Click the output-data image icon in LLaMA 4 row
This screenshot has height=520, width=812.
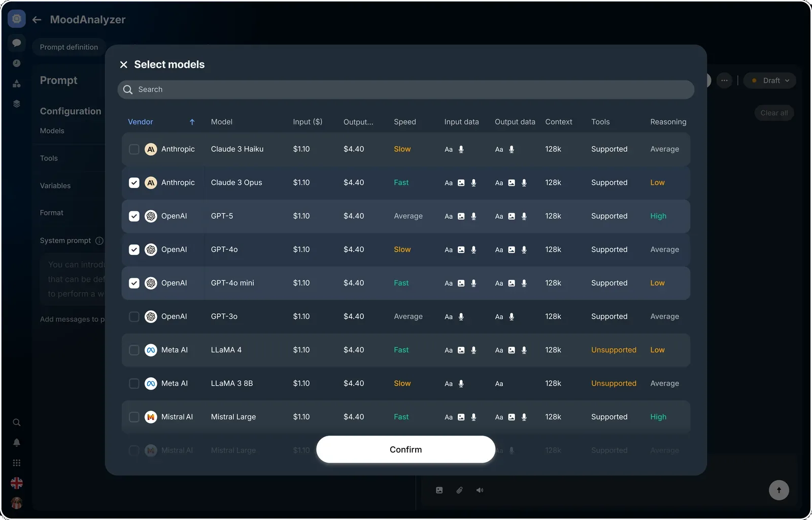click(512, 350)
